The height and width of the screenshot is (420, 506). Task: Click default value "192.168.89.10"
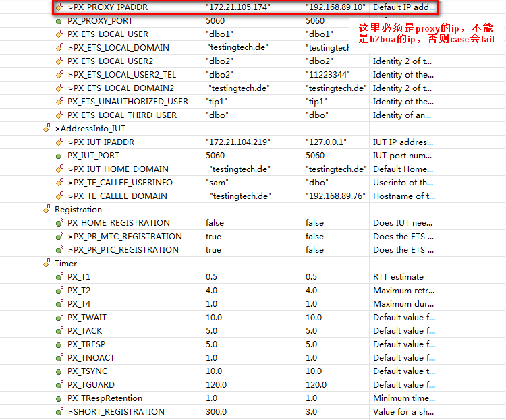335,7
